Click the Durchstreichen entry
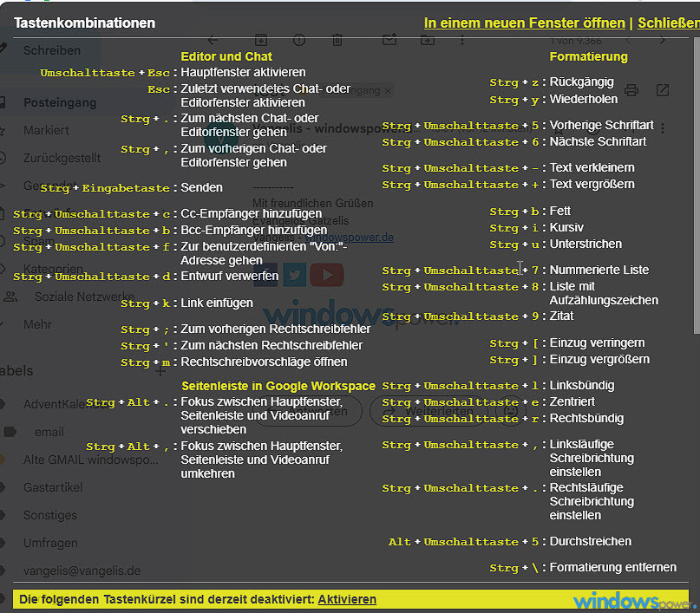Viewport: 700px width, 613px height. (x=590, y=541)
